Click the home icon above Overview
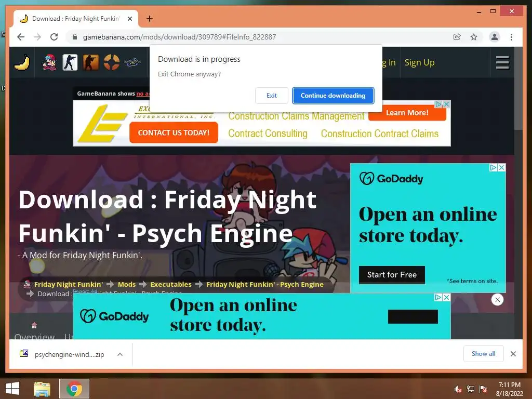This screenshot has height=399, width=532. click(x=34, y=325)
